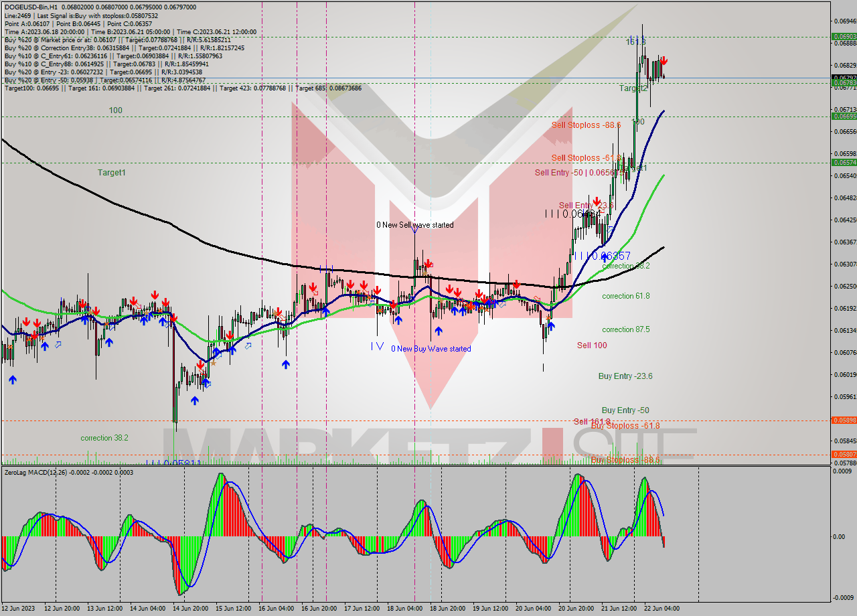This screenshot has height=616, width=857.
Task: Click the '17 Jun 12:00' time axis label
Action: (362, 609)
